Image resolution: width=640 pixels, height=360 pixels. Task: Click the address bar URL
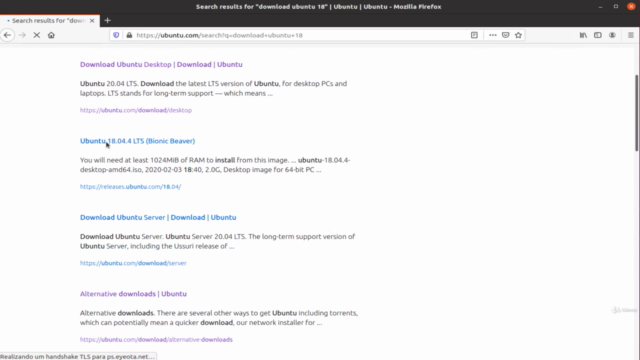(219, 35)
